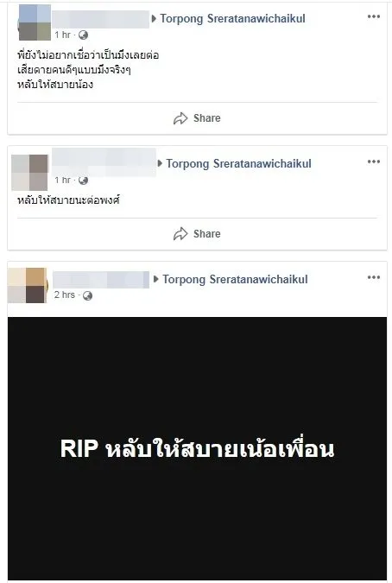
Task: Open the three-dots menu on second post
Action: click(373, 162)
